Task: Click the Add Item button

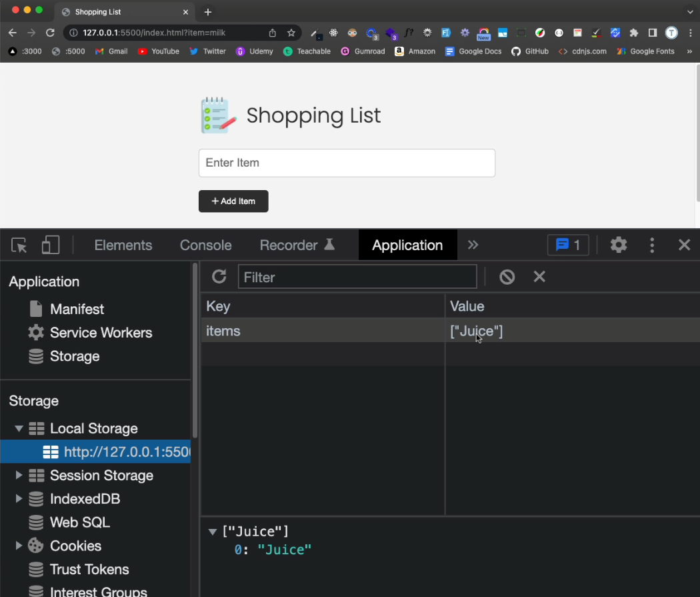Action: [x=233, y=201]
